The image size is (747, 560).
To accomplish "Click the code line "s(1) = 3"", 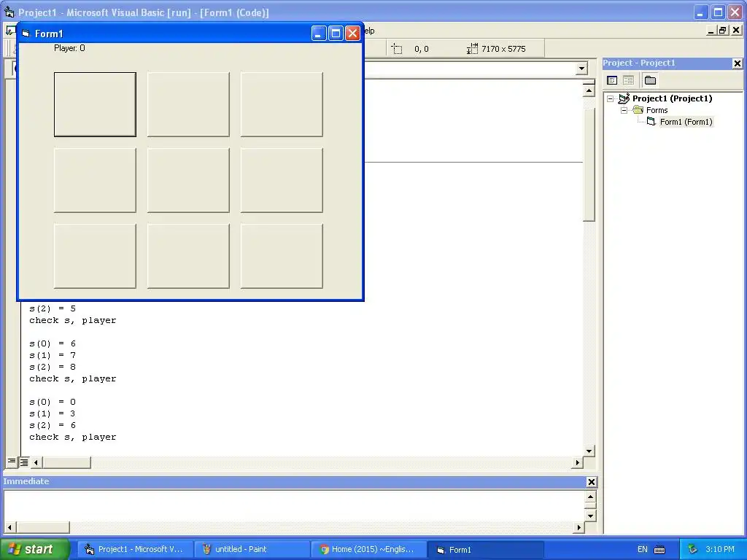I will tap(53, 414).
